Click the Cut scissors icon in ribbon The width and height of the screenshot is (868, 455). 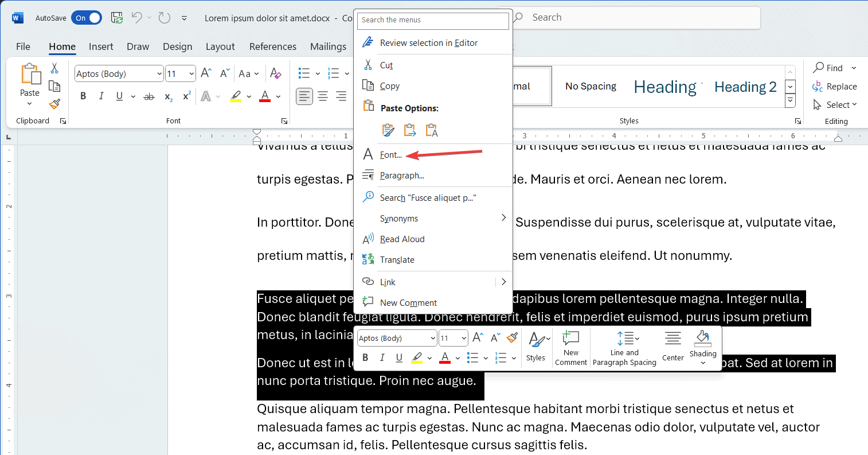coord(54,68)
